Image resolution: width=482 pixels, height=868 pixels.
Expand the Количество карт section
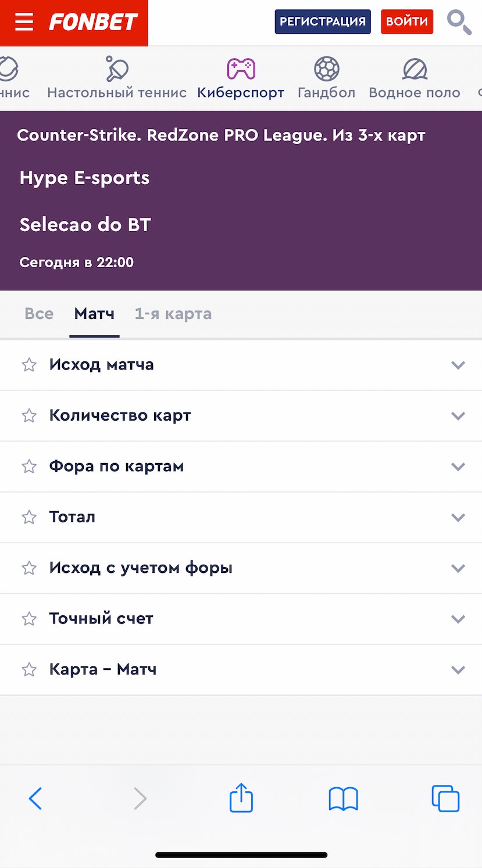458,416
